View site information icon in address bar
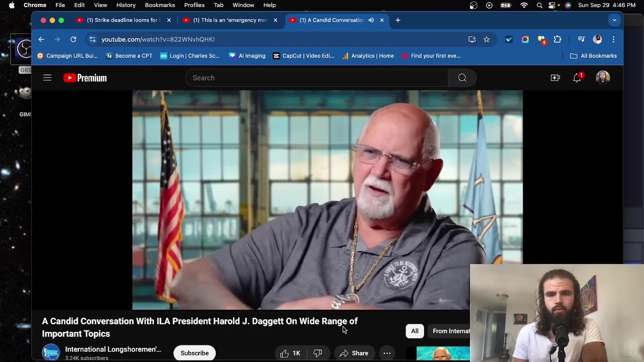The image size is (644, 362). (92, 39)
